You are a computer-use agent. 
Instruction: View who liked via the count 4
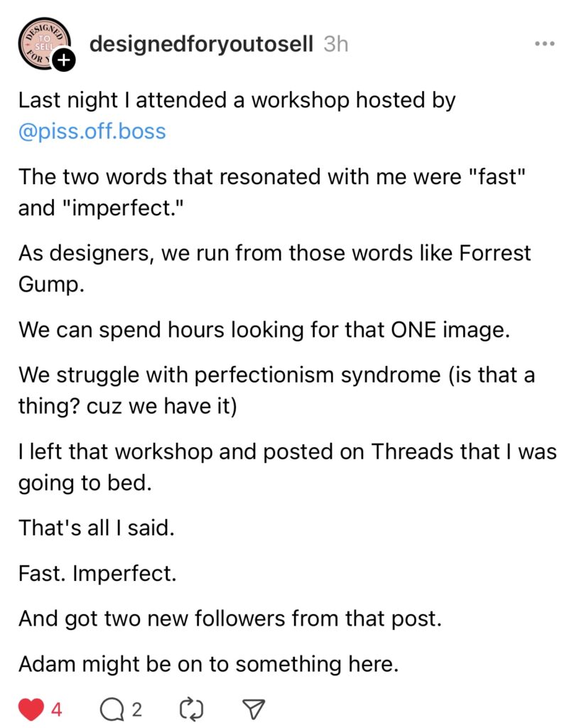click(57, 709)
